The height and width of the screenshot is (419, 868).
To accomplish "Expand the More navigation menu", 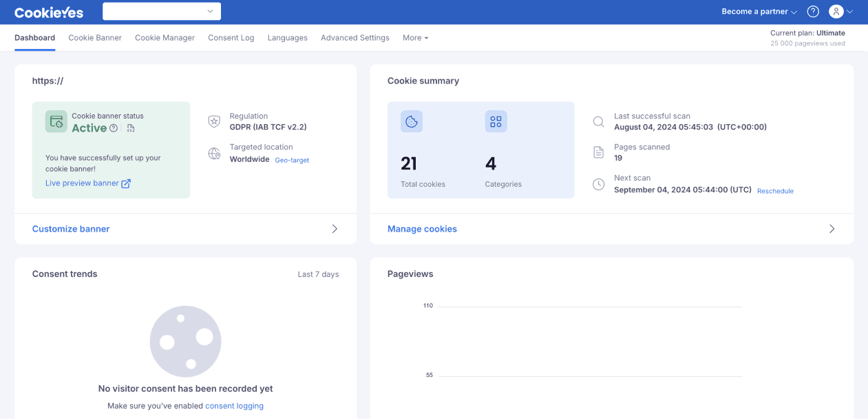I will (x=416, y=38).
